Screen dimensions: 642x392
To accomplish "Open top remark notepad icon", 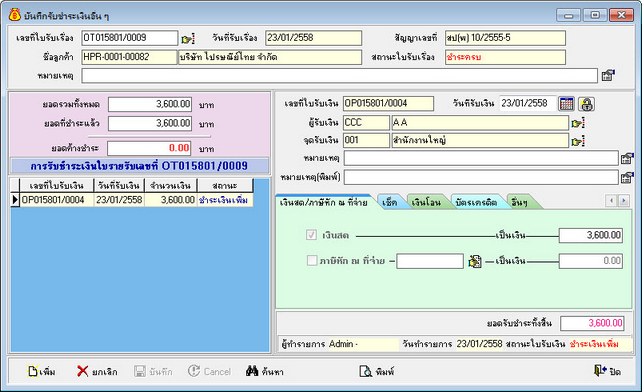I will (608, 75).
